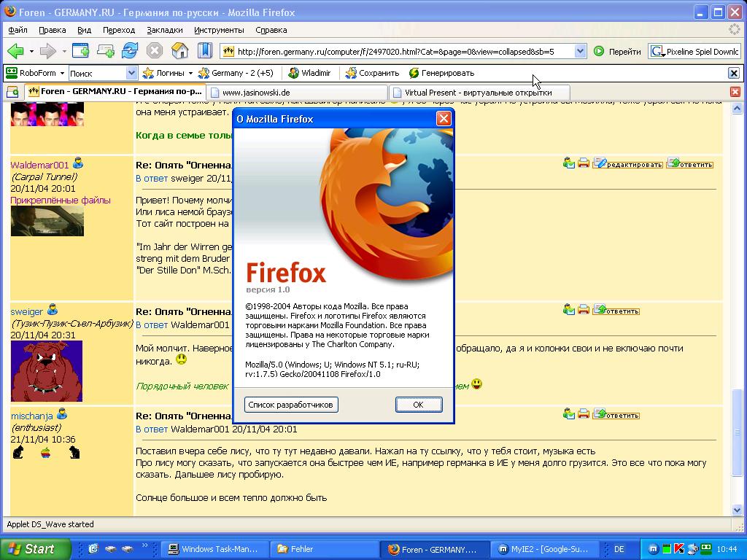Open the mischanja username link
The image size is (747, 560).
click(x=32, y=416)
